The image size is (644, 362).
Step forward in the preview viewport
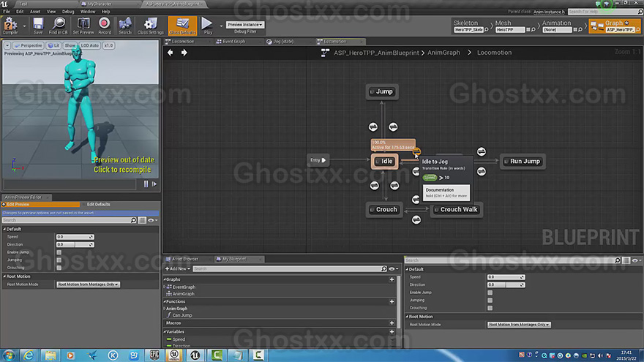click(154, 184)
